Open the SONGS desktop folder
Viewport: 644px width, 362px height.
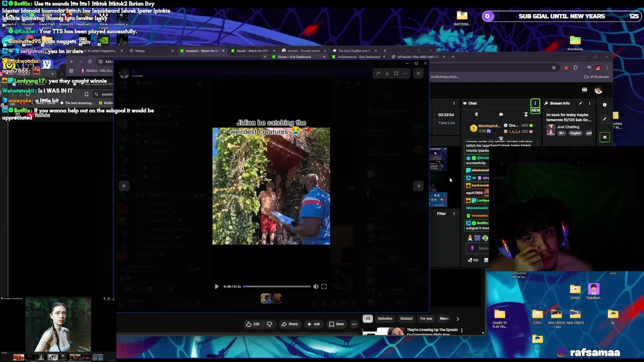[x=575, y=292]
